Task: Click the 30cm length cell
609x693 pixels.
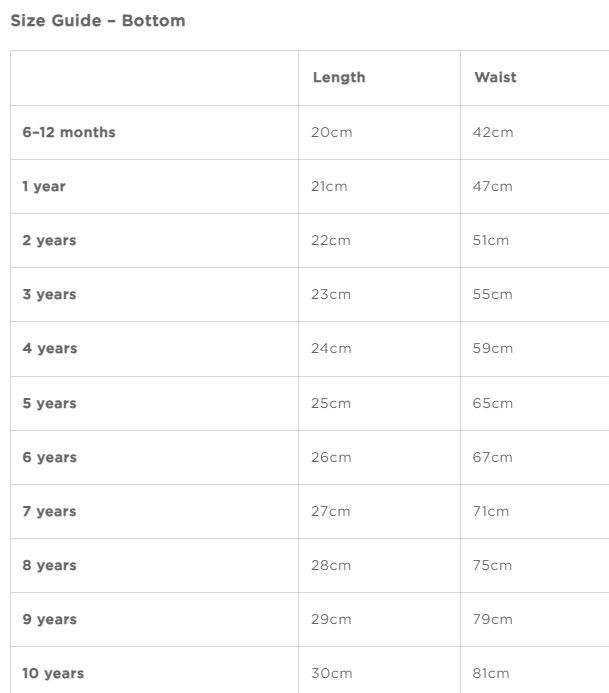Action: [331, 673]
